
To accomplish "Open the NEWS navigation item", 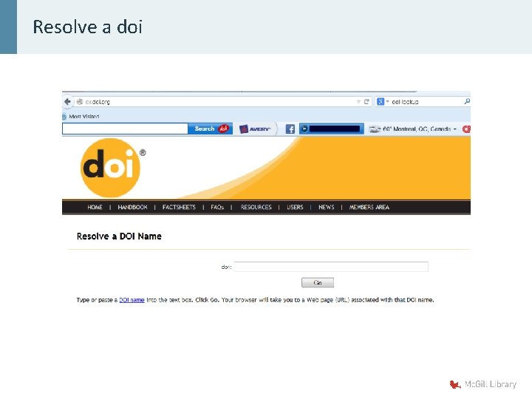I will 327,207.
